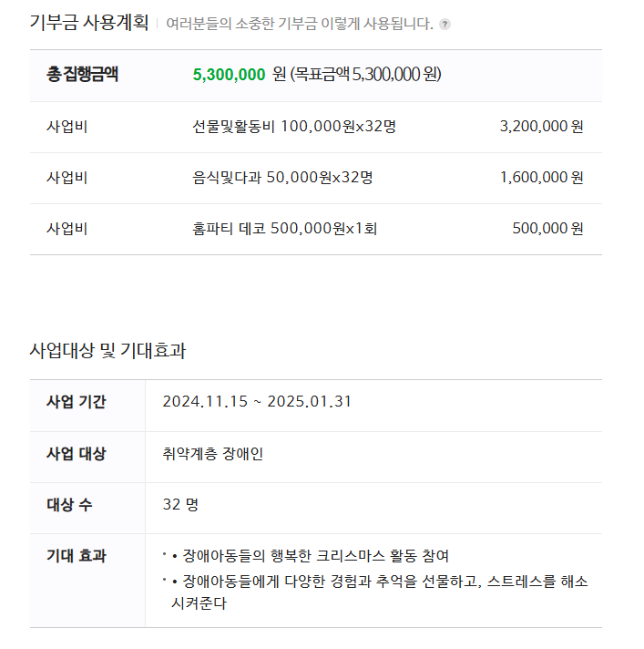Click the 사업 대상 label cell
644x649 pixels.
87,457
